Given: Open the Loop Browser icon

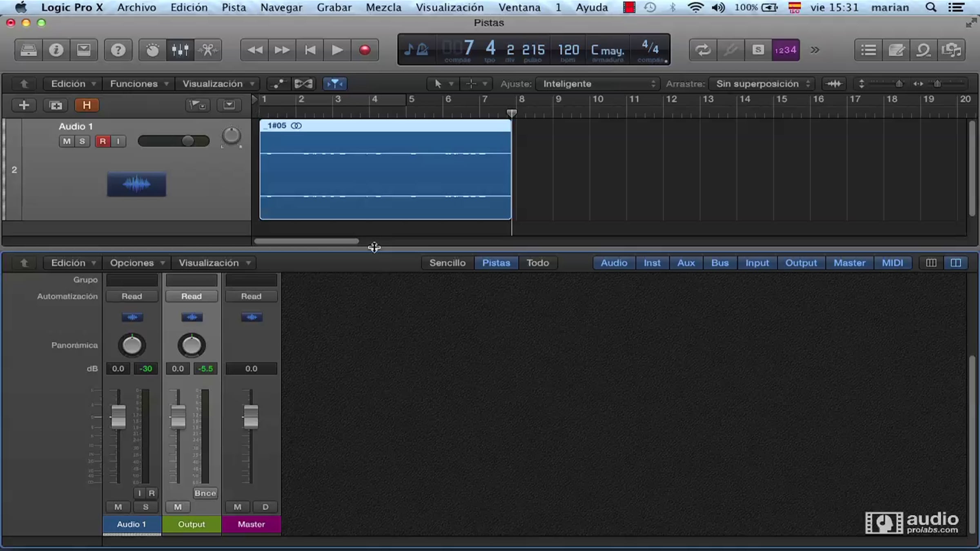Looking at the screenshot, I should [923, 50].
